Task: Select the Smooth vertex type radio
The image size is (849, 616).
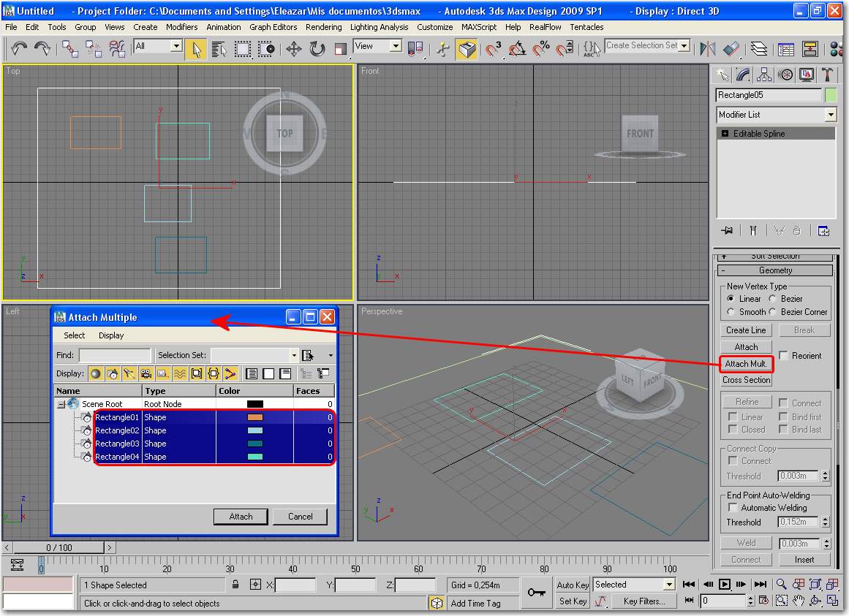Action: [731, 311]
